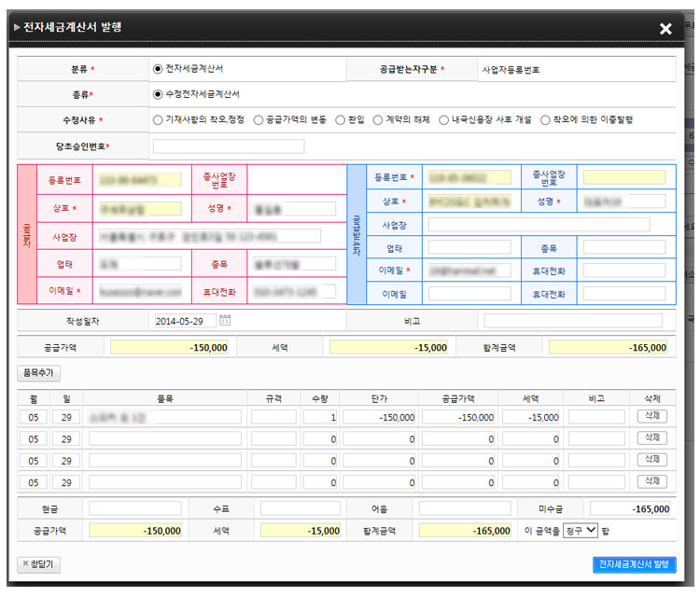Screen dimensions: 700x597
Task: Choose 기재사항의 착오,정정 as correction reason
Action: [x=158, y=120]
